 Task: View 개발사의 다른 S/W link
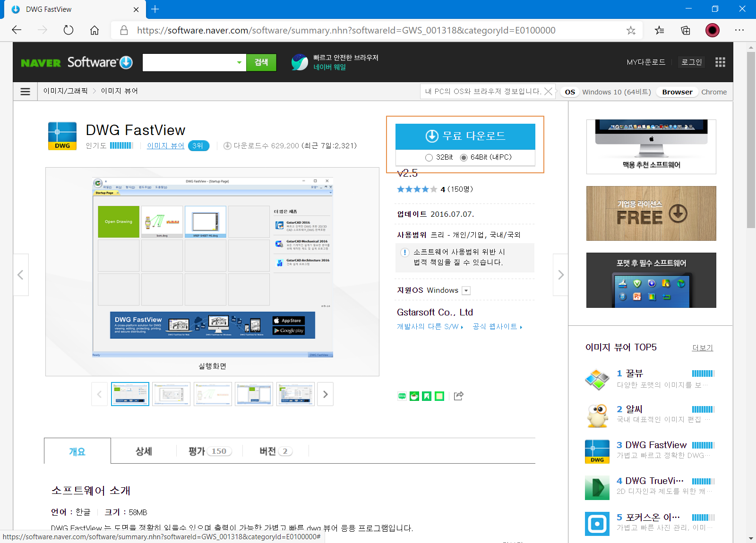430,327
